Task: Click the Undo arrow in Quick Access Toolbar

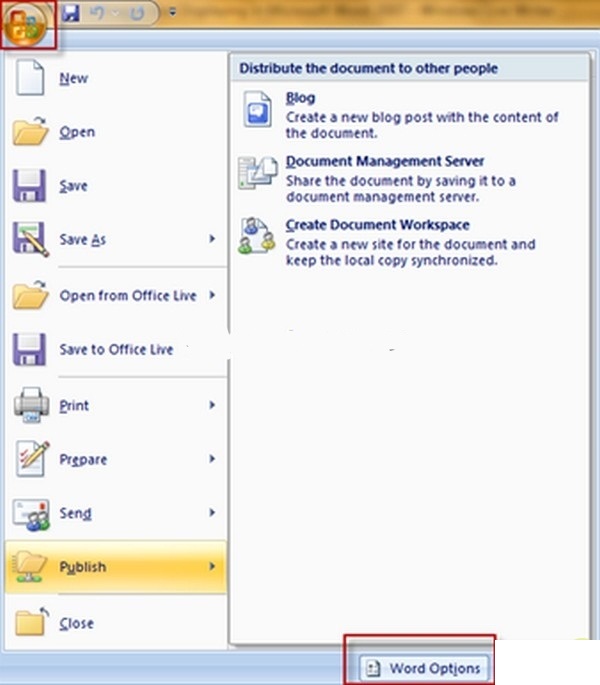Action: (99, 14)
